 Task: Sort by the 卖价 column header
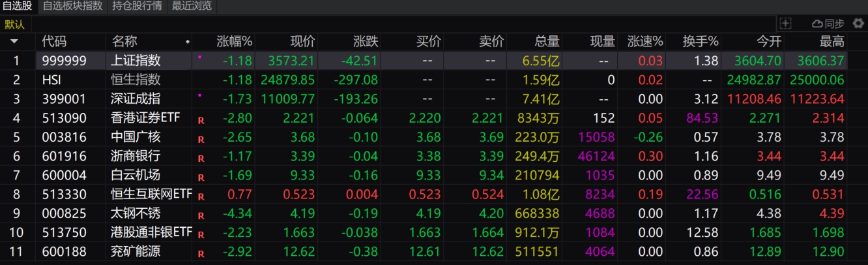[x=491, y=42]
